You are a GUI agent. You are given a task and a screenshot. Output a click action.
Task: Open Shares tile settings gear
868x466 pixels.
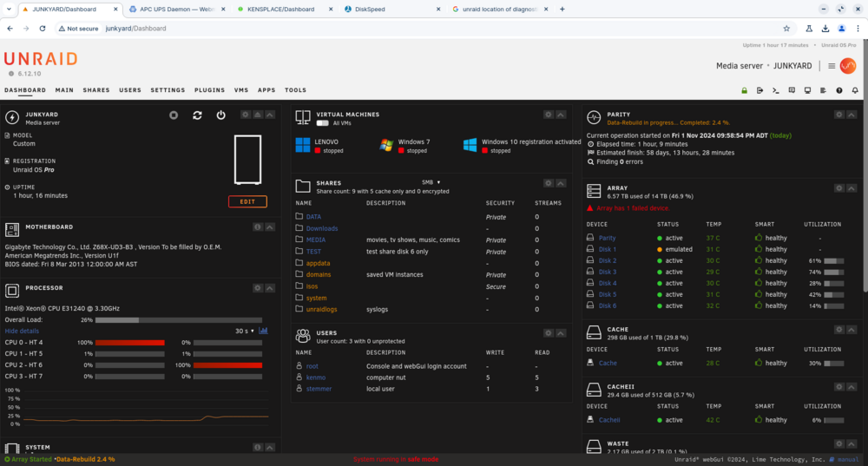pos(549,183)
